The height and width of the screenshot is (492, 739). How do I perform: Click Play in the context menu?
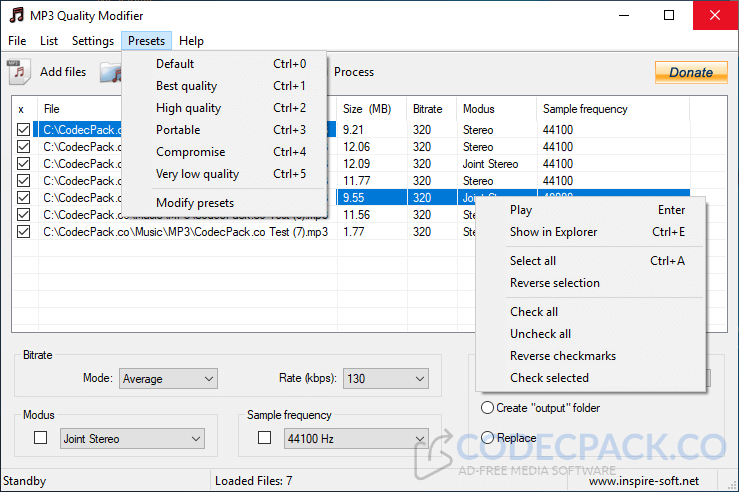[591, 210]
